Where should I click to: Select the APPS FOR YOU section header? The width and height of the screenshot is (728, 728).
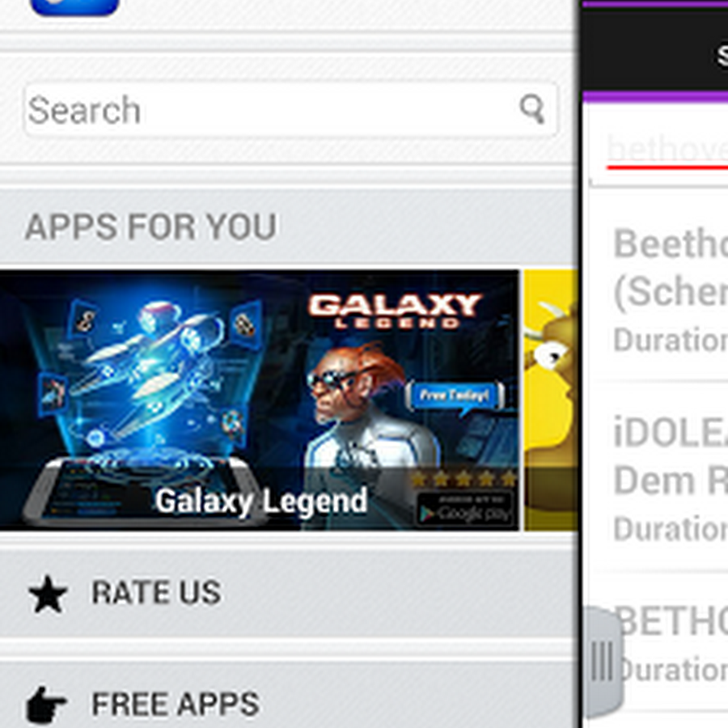[x=151, y=227]
